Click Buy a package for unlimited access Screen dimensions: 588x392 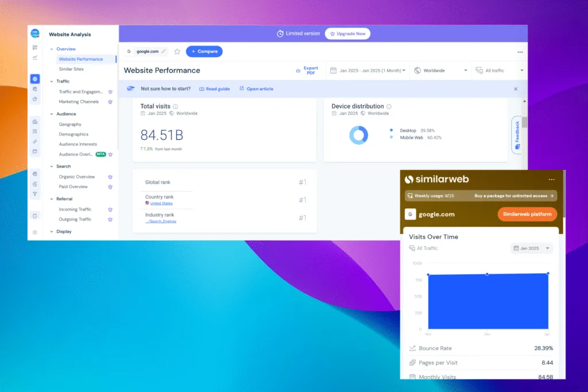click(514, 196)
